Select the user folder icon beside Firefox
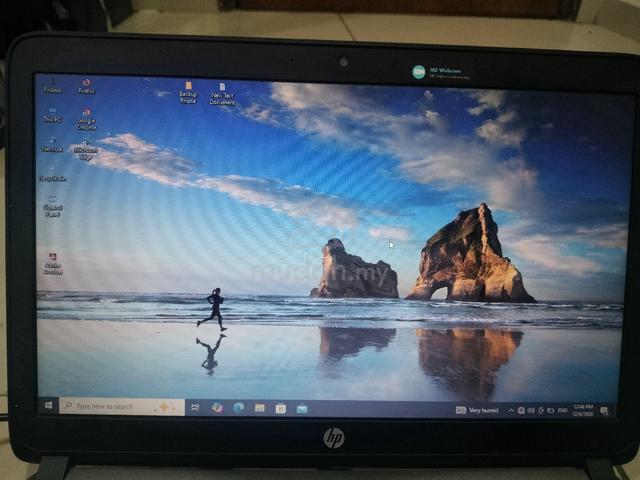Image resolution: width=640 pixels, height=480 pixels. [x=53, y=86]
